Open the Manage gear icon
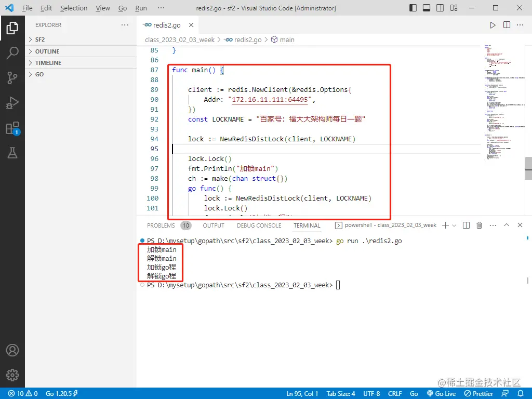The width and height of the screenshot is (532, 399). pyautogui.click(x=12, y=375)
